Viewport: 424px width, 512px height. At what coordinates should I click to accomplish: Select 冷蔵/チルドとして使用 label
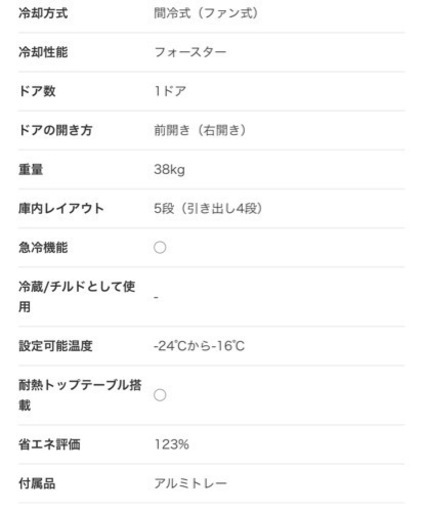(77, 296)
